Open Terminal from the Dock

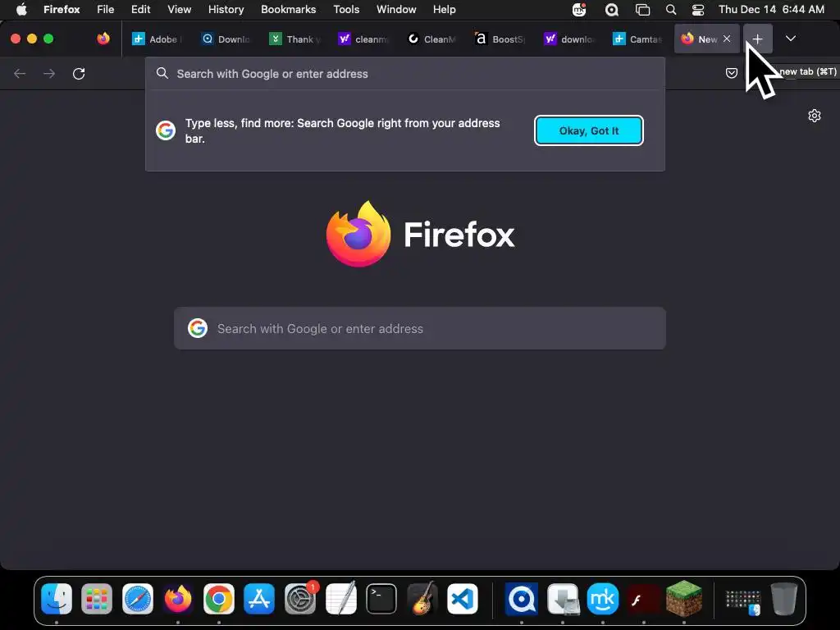(381, 598)
